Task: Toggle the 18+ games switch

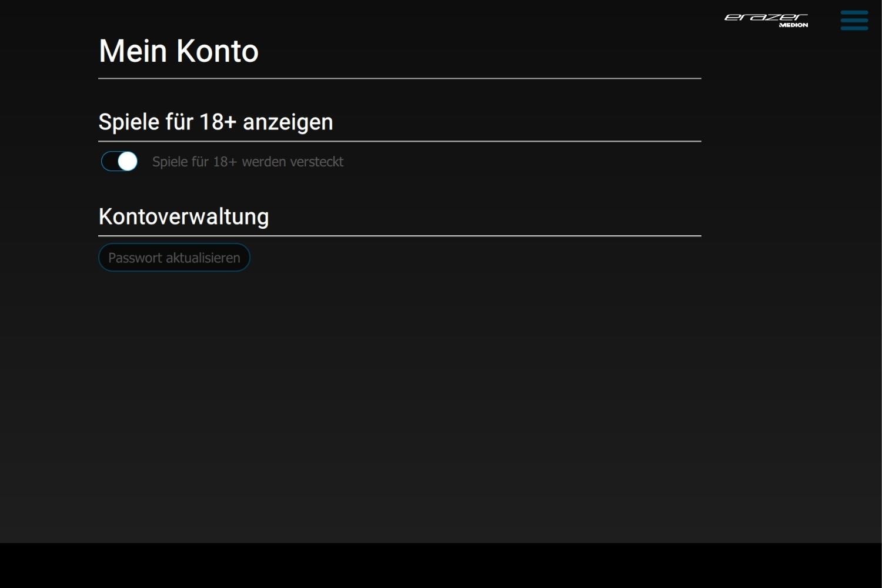Action: pyautogui.click(x=119, y=161)
